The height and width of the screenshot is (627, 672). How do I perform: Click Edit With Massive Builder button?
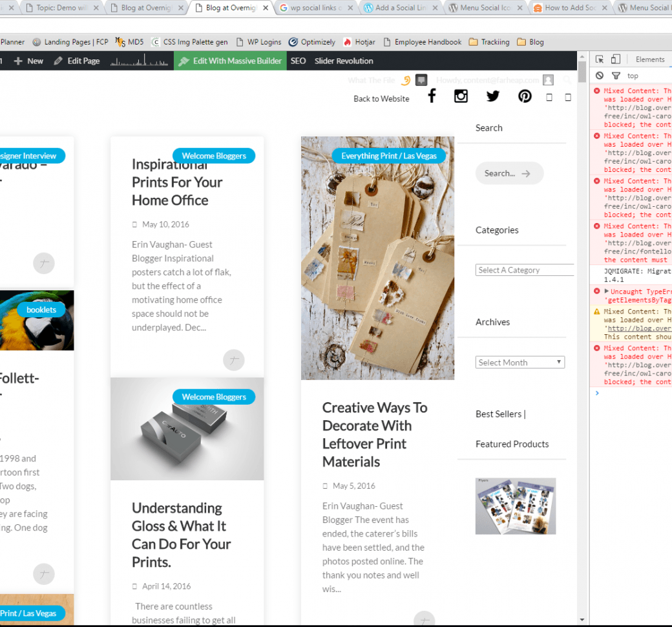pyautogui.click(x=230, y=61)
